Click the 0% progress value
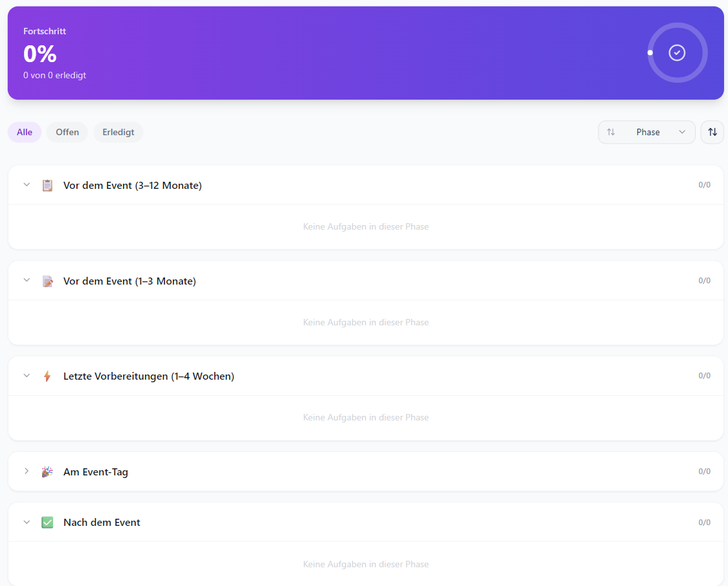The width and height of the screenshot is (728, 586). tap(40, 54)
